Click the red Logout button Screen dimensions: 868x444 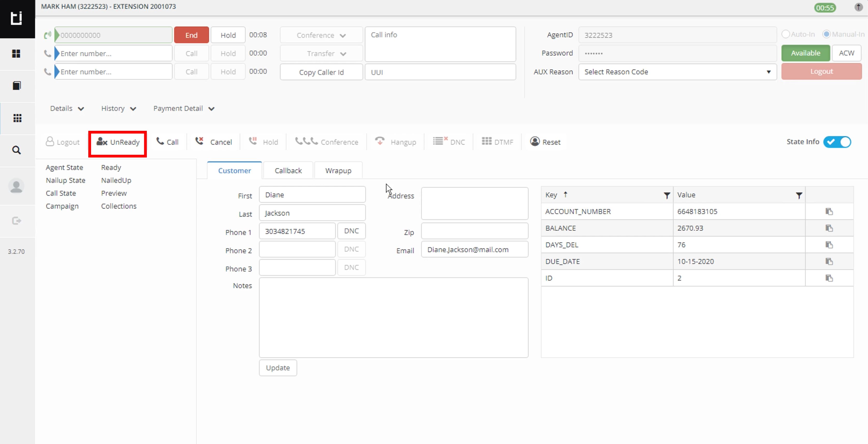tap(821, 71)
